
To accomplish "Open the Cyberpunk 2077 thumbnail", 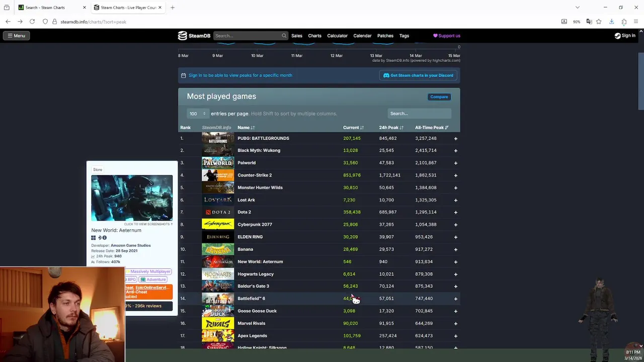I will click(218, 224).
